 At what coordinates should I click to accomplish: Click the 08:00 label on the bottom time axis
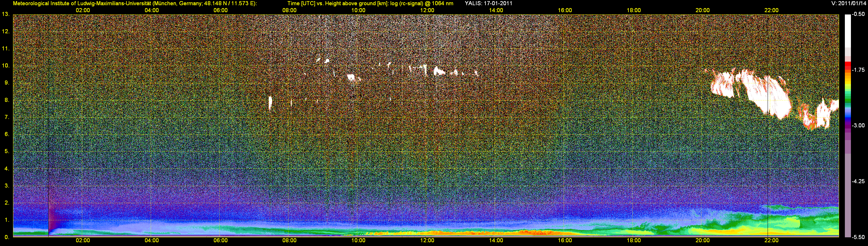[x=289, y=240]
